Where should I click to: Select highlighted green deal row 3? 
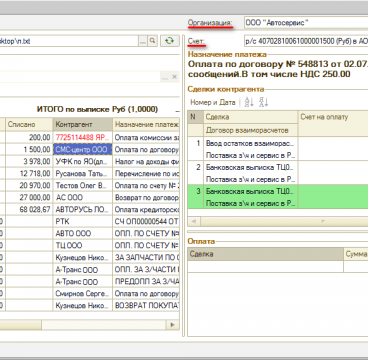278,197
